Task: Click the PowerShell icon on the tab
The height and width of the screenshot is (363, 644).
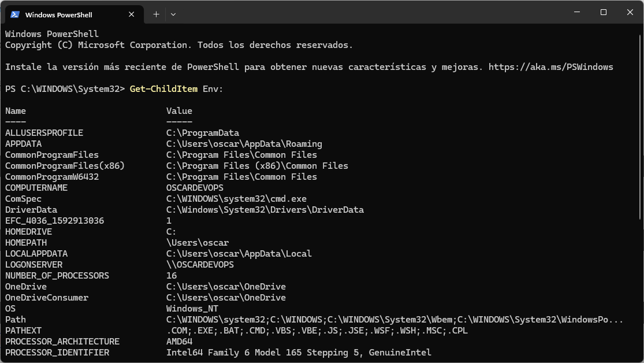Action: (15, 14)
